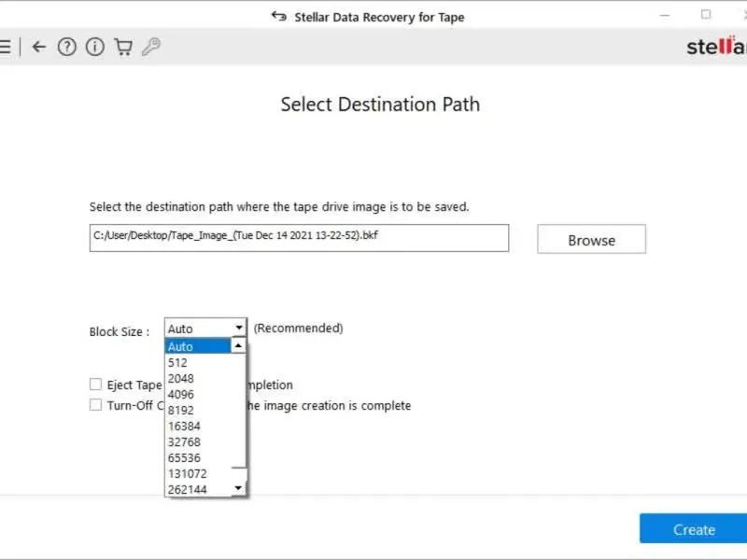Viewport: 747px width, 560px height.
Task: Tick the Turn-Off after image creation checkbox
Action: coord(95,405)
